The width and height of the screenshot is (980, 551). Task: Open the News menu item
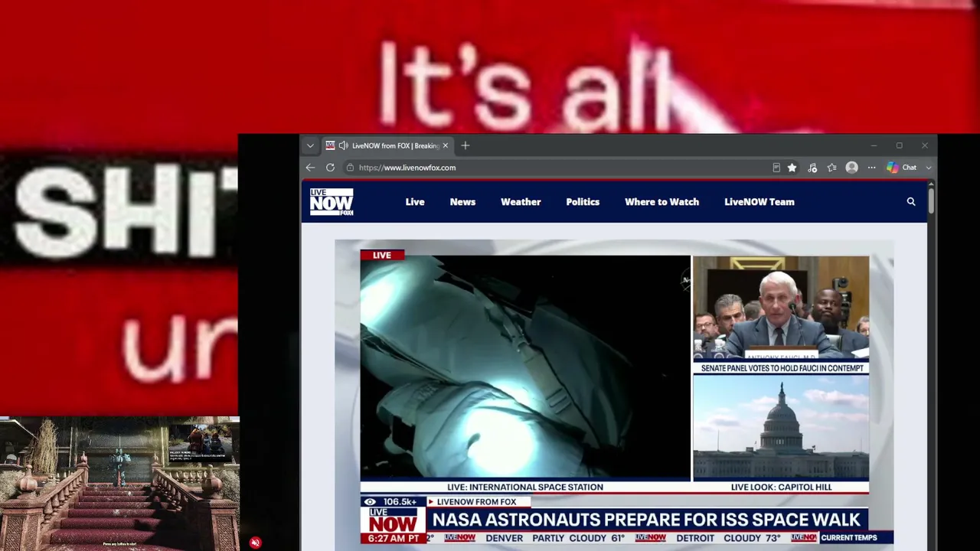coord(462,202)
